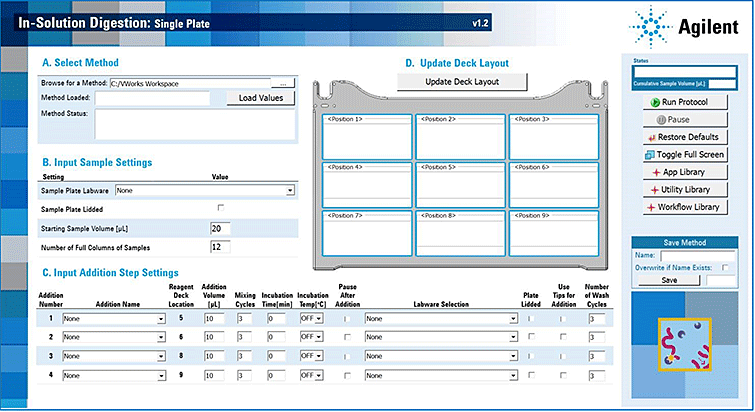Click the Toggle Full Screen icon
Viewport: 755px width, 412px height.
[x=650, y=155]
